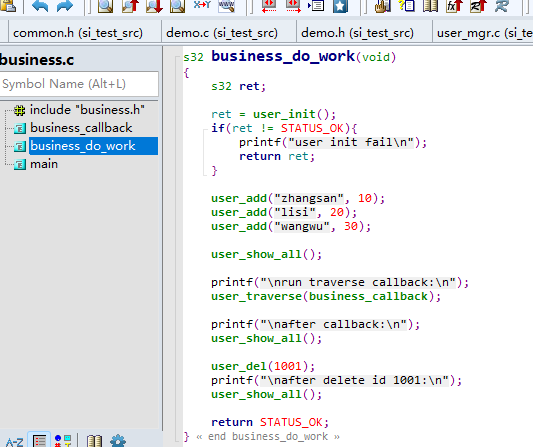533x447 pixels.
Task: Switch to the demo.c (si_test_src) tab
Action: pos(222,33)
